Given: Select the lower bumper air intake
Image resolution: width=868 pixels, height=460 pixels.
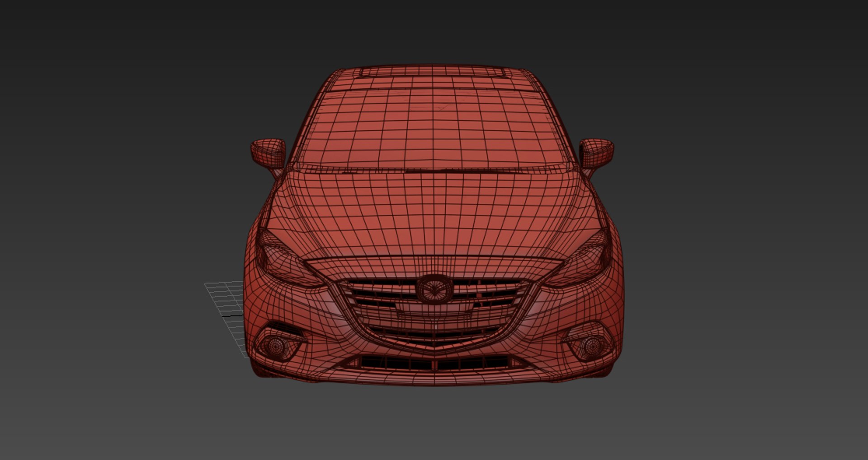Looking at the screenshot, I should [434, 363].
